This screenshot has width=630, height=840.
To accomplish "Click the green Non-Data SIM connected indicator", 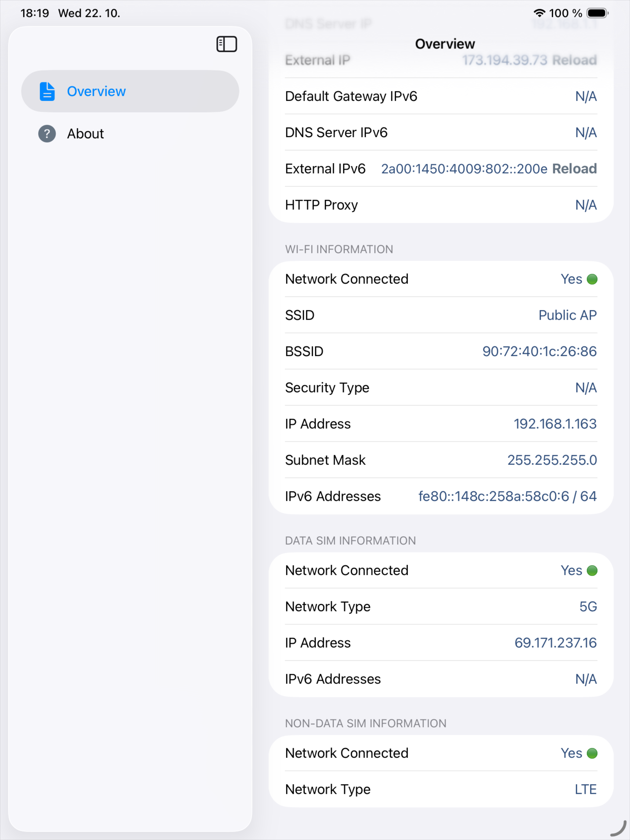I will pyautogui.click(x=592, y=753).
